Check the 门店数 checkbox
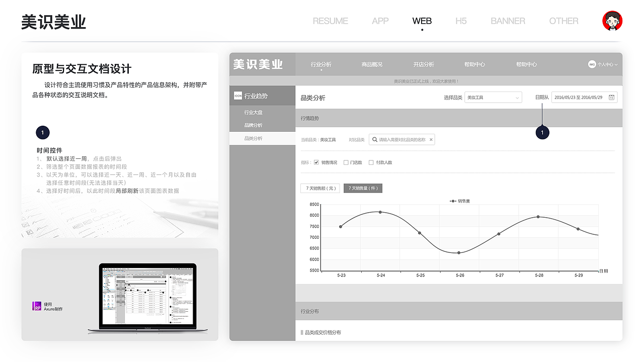 coord(346,162)
